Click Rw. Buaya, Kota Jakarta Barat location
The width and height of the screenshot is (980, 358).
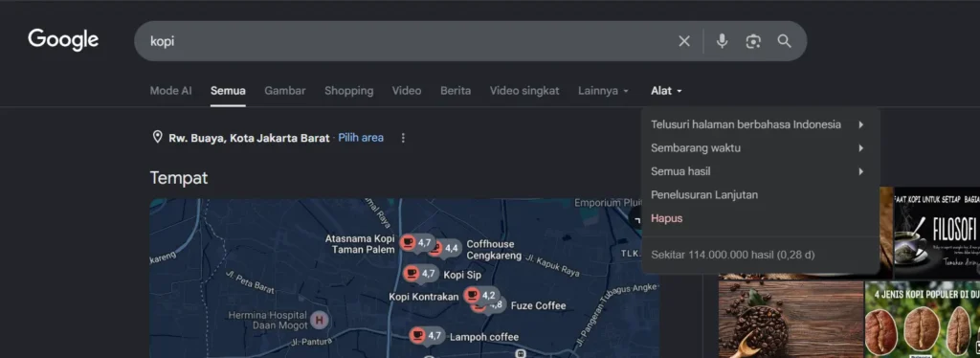coord(249,138)
